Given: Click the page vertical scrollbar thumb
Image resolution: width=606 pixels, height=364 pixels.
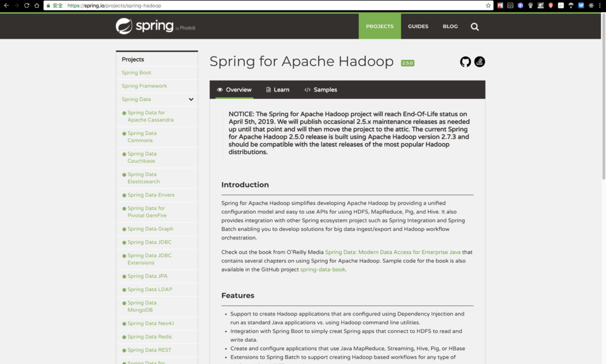Looking at the screenshot, I should (x=604, y=97).
